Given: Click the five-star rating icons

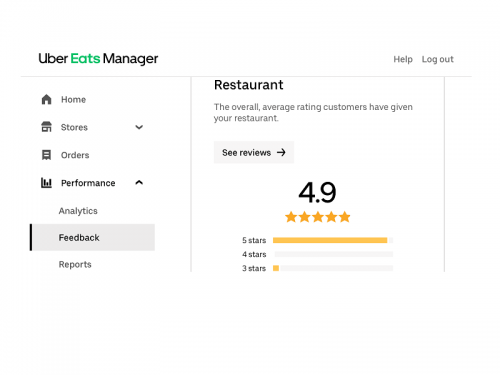Looking at the screenshot, I should pos(317,217).
